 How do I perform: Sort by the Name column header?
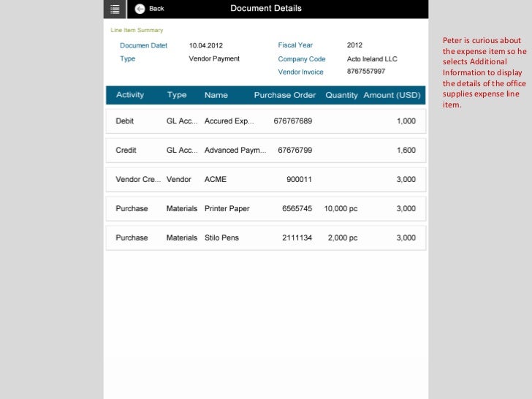pos(216,95)
